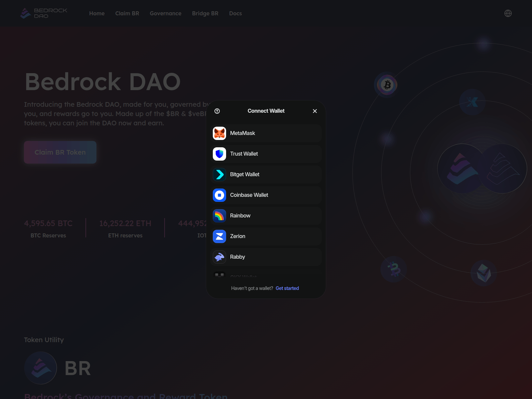Click the Rainbow wallet icon

[x=219, y=216]
